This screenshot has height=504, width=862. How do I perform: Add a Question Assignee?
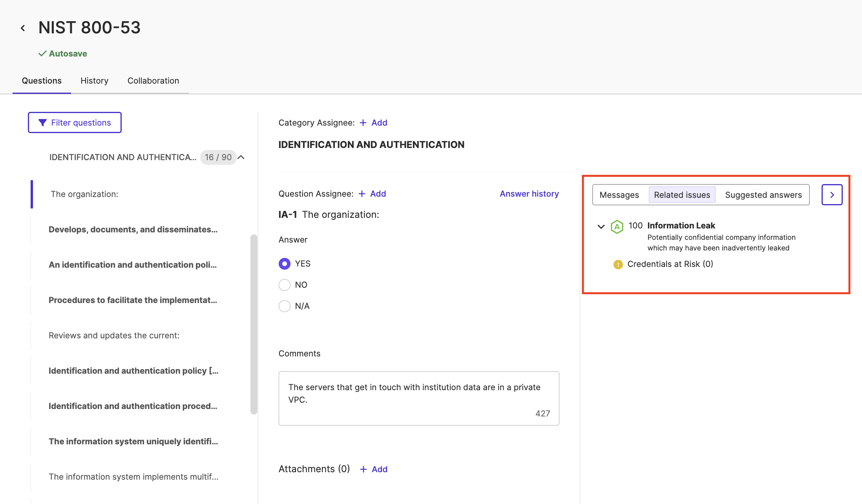372,194
